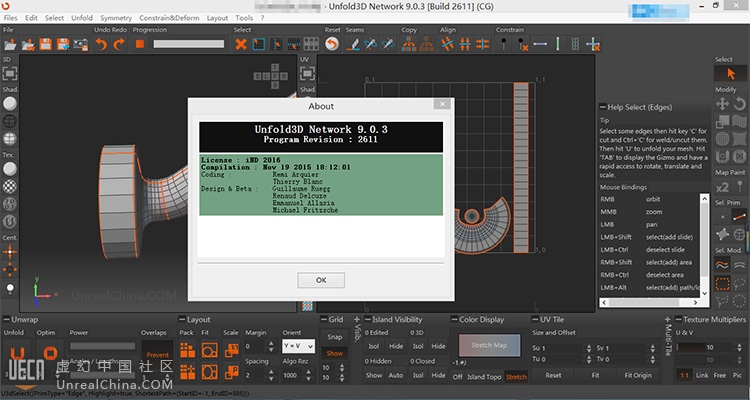Screen dimensions: 750x400
Task: Open the Edit menu
Action: click(31, 18)
